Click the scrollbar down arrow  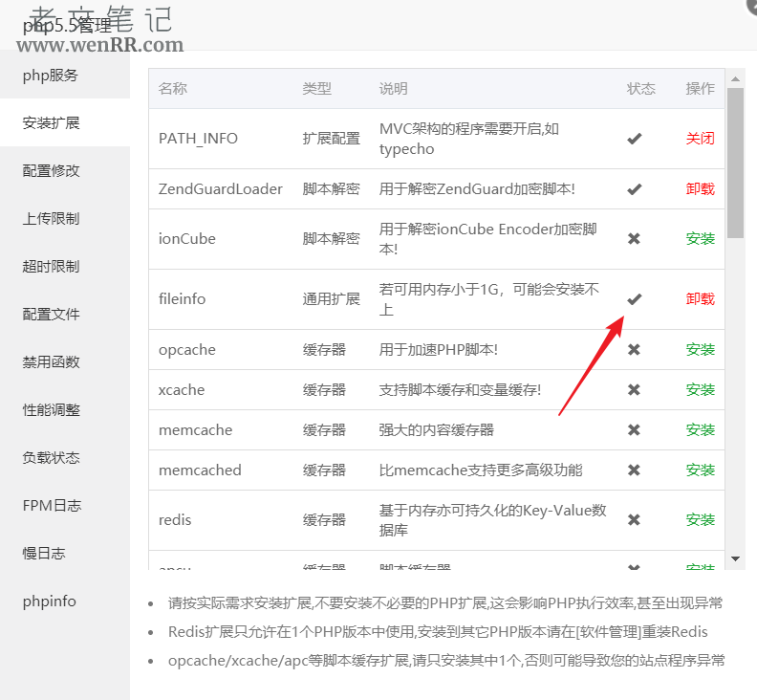click(x=735, y=558)
